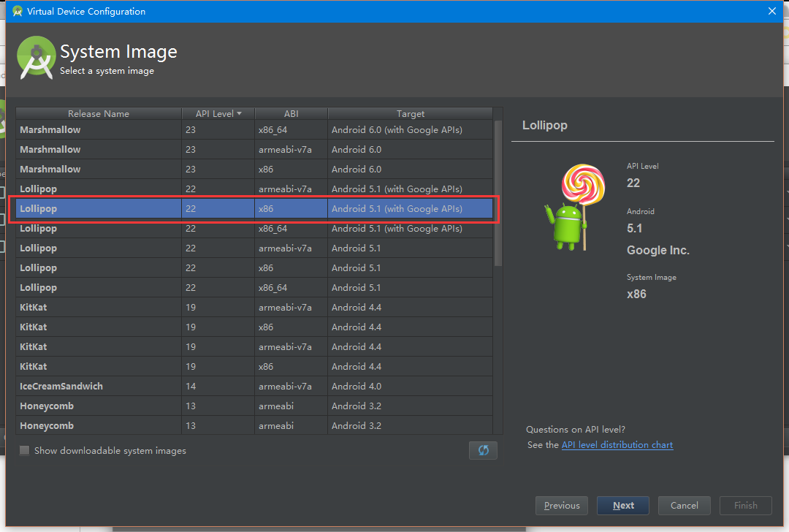The image size is (789, 532).
Task: Click the Android Studio logo in header
Action: pyautogui.click(x=37, y=58)
